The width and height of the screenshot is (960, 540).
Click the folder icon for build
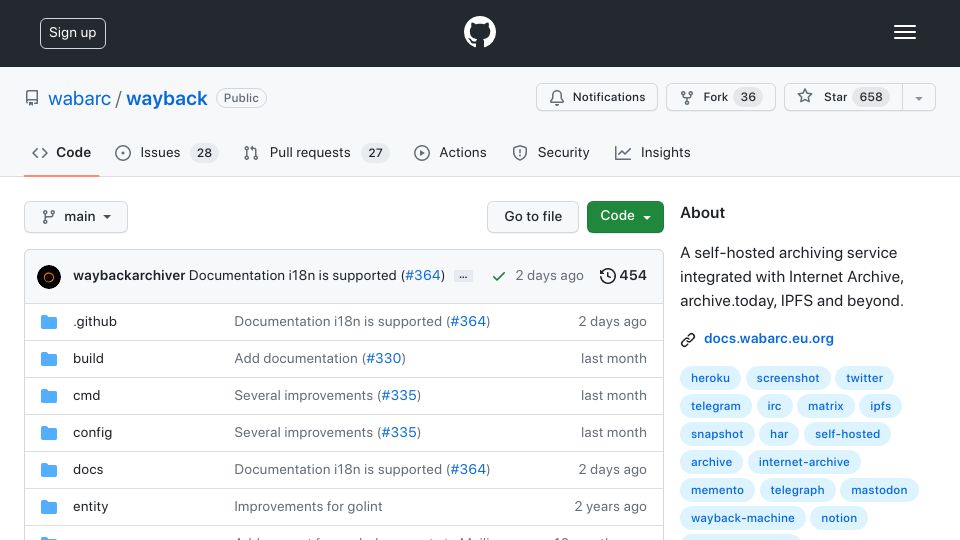pyautogui.click(x=49, y=359)
